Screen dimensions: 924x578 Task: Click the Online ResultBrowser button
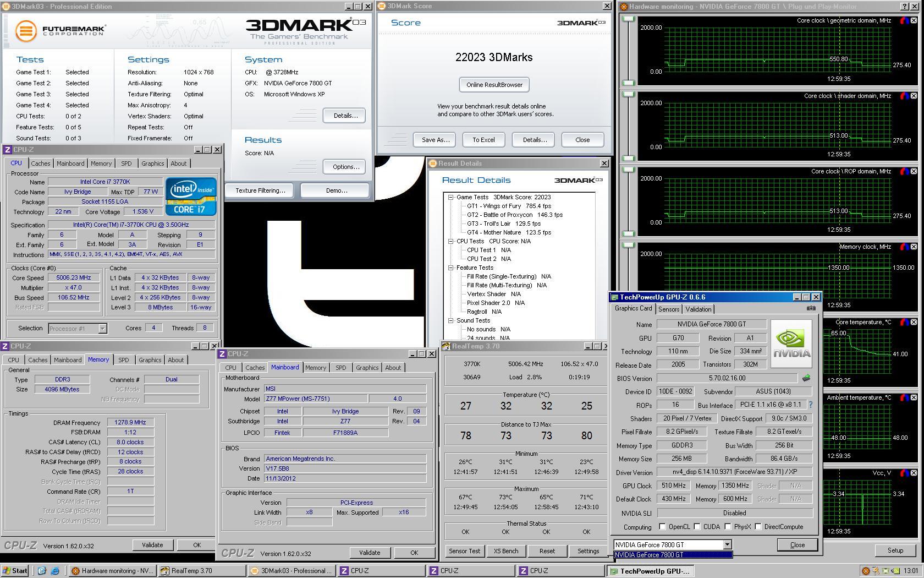[x=494, y=85]
